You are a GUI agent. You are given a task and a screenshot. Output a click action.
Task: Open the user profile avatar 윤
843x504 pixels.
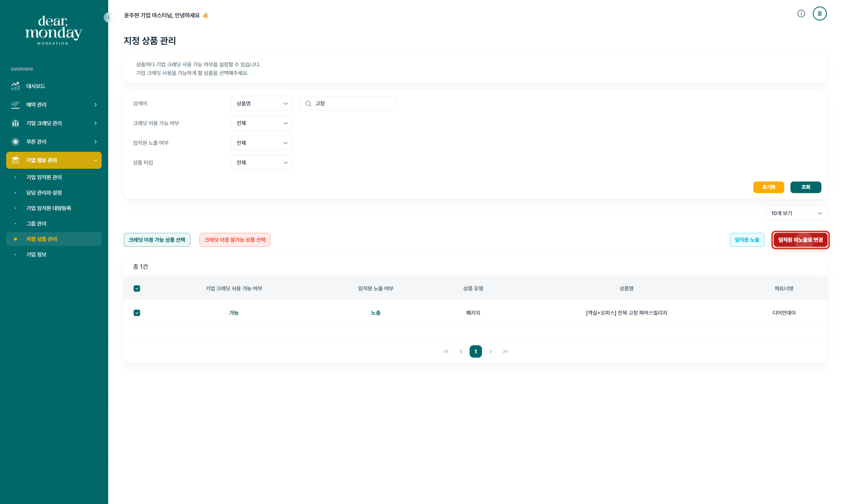[819, 14]
